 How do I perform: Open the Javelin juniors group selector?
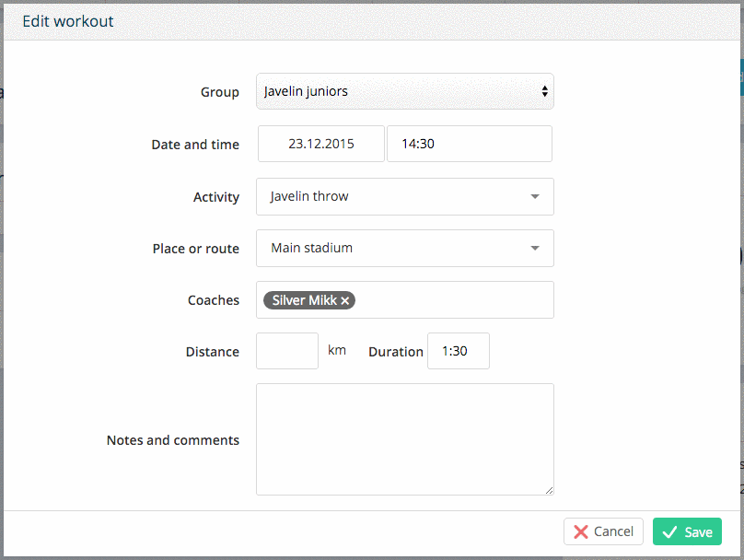click(405, 91)
